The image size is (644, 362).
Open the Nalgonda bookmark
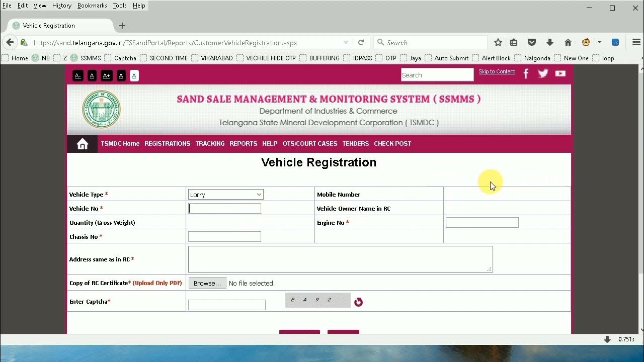click(532, 58)
